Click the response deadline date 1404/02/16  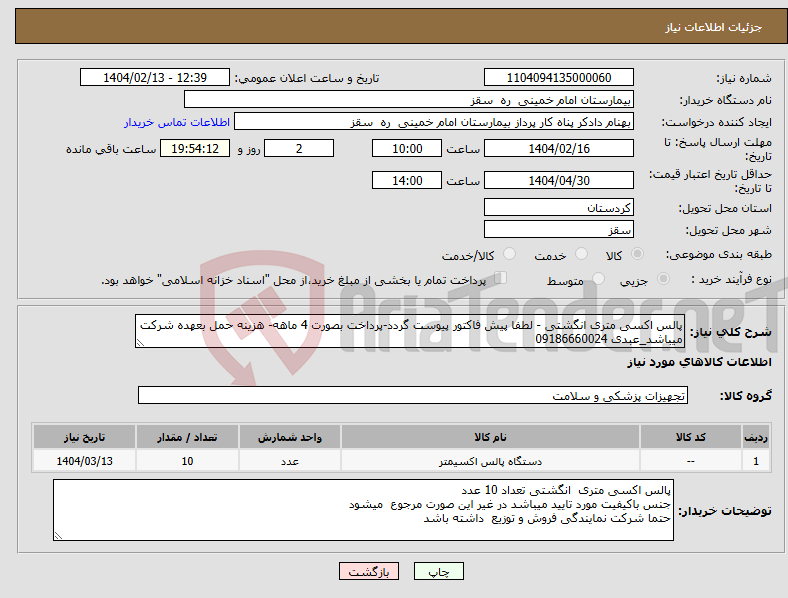point(558,148)
